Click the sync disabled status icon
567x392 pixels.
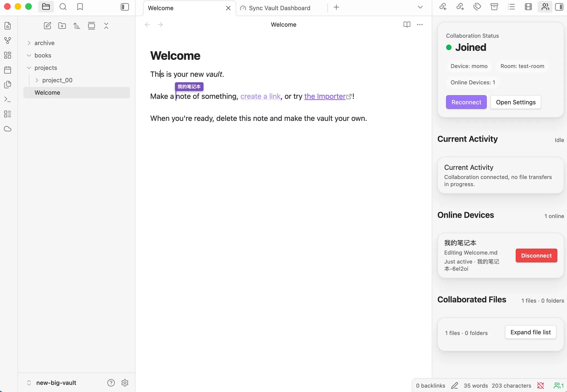(540, 386)
